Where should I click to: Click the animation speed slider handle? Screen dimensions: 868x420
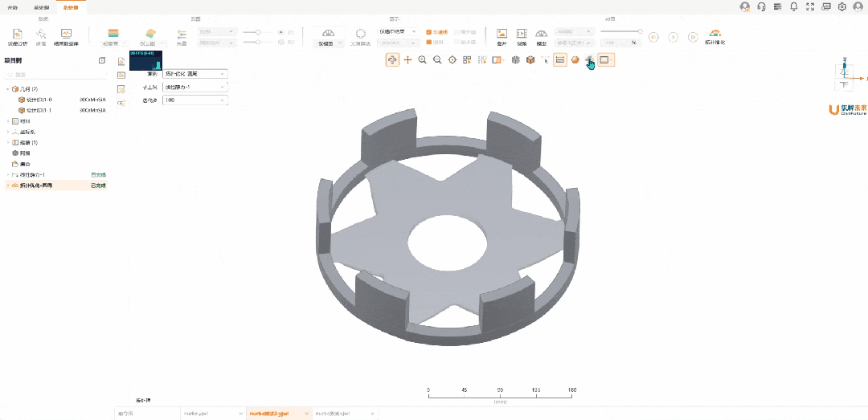click(640, 31)
